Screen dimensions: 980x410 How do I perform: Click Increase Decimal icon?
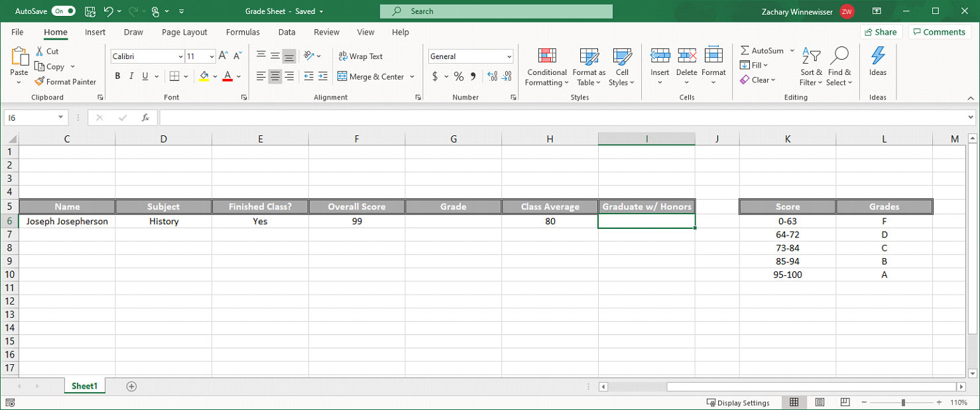click(492, 76)
